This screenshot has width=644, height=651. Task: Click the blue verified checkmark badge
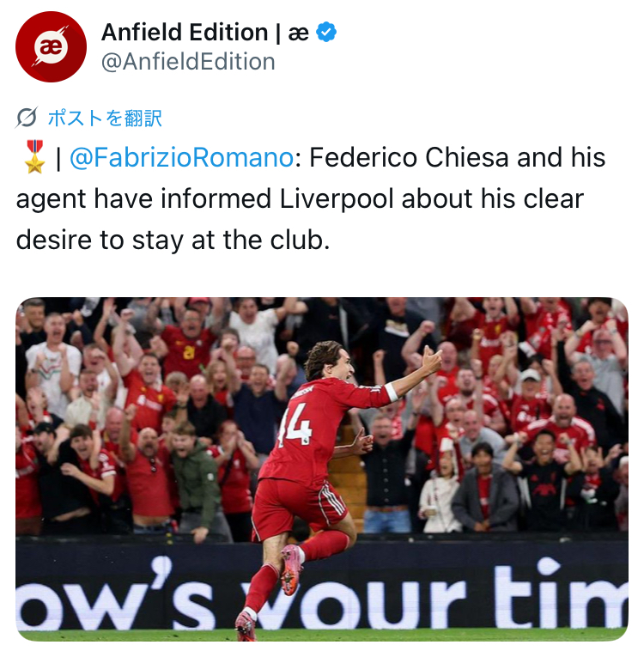[x=326, y=32]
